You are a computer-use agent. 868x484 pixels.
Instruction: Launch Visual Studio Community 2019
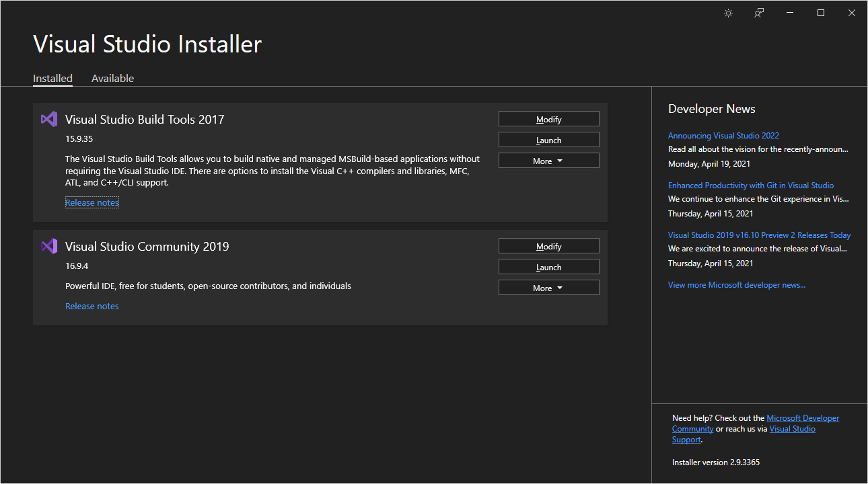click(x=548, y=267)
